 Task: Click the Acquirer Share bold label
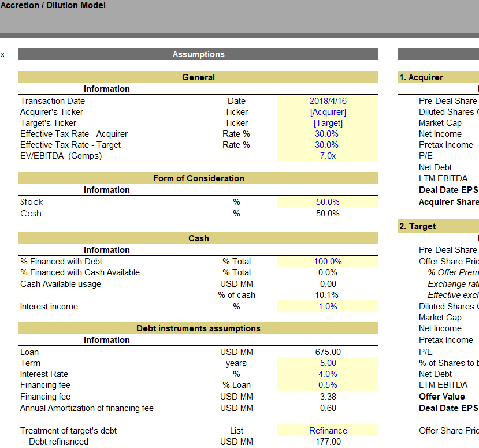(449, 202)
